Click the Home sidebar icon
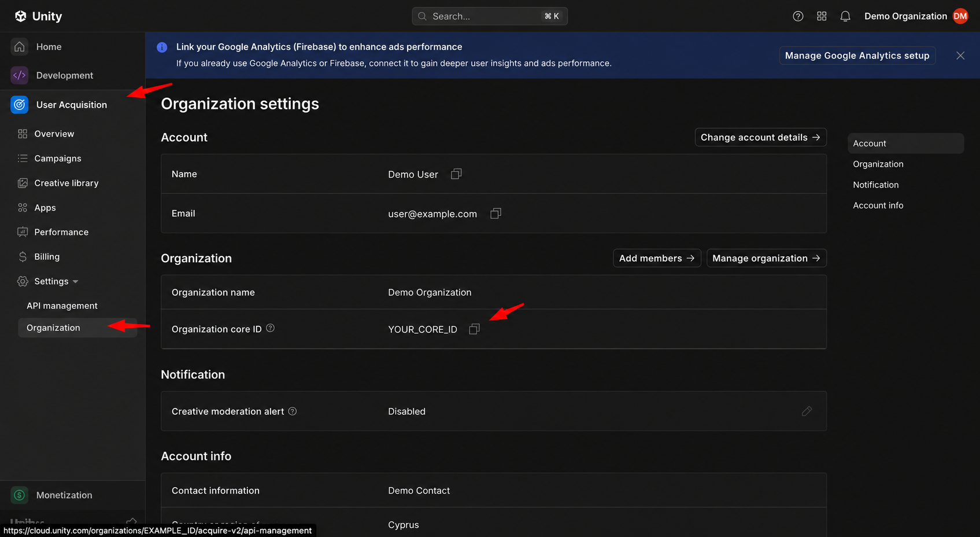The width and height of the screenshot is (980, 537). click(20, 47)
